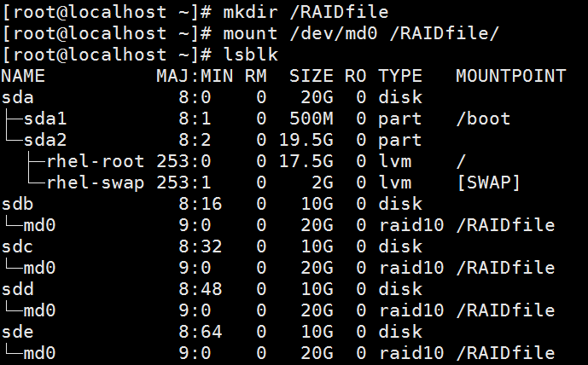
Task: Click the NAME column header
Action: click(23, 76)
